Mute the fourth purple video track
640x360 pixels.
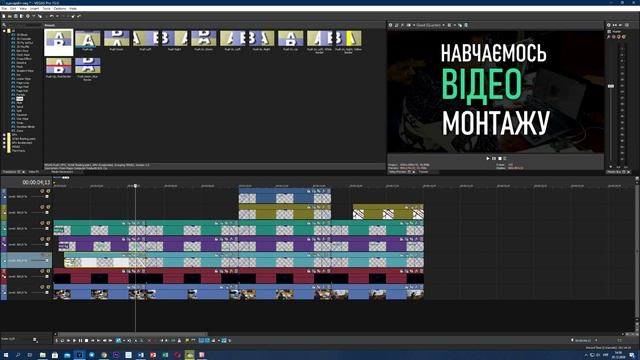pos(42,239)
